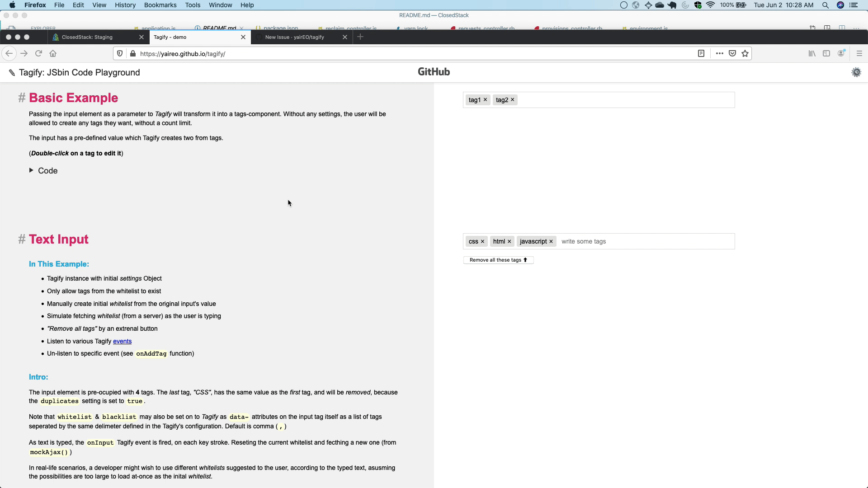Follow the events link in the list
Viewport: 868px width, 488px height.
122,341
